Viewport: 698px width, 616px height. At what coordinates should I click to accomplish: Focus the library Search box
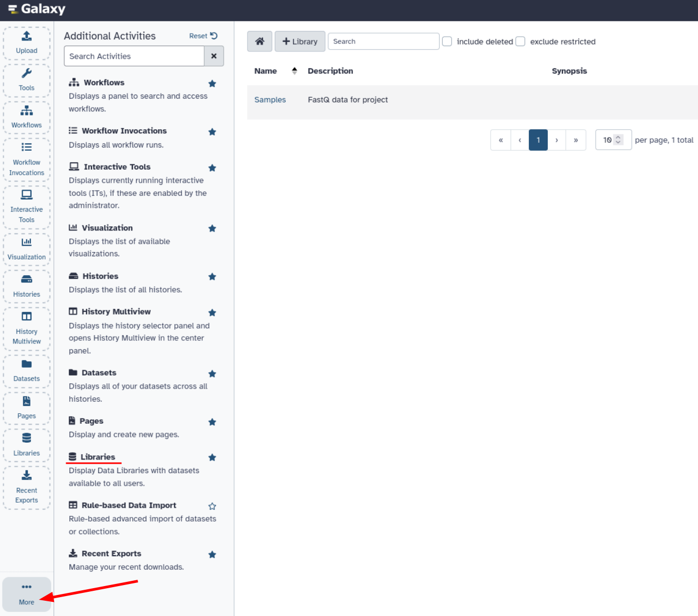click(x=383, y=41)
